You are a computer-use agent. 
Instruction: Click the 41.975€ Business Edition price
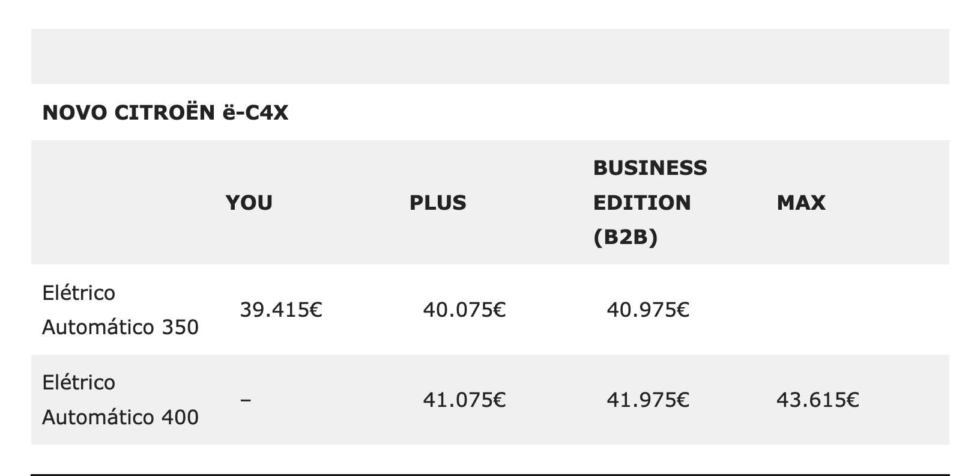(x=648, y=399)
